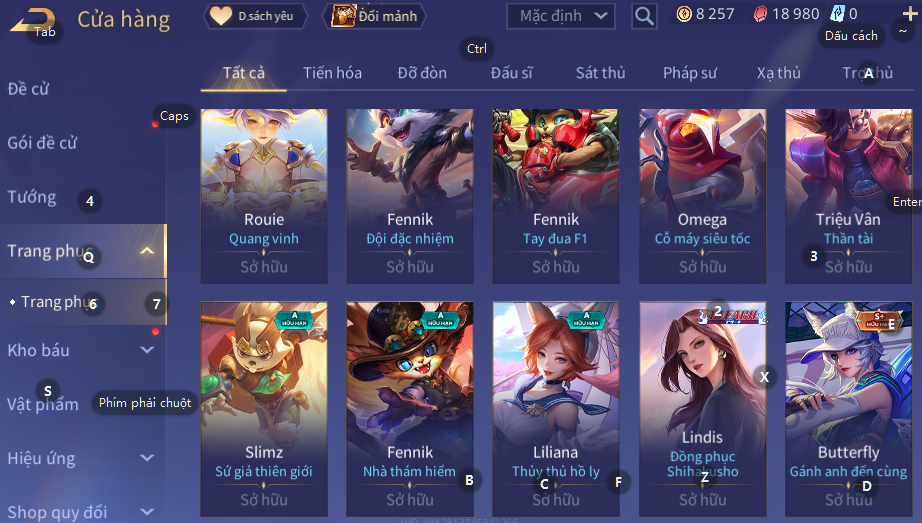Click the red ruby currency icon
The width and height of the screenshot is (922, 523).
(760, 14)
